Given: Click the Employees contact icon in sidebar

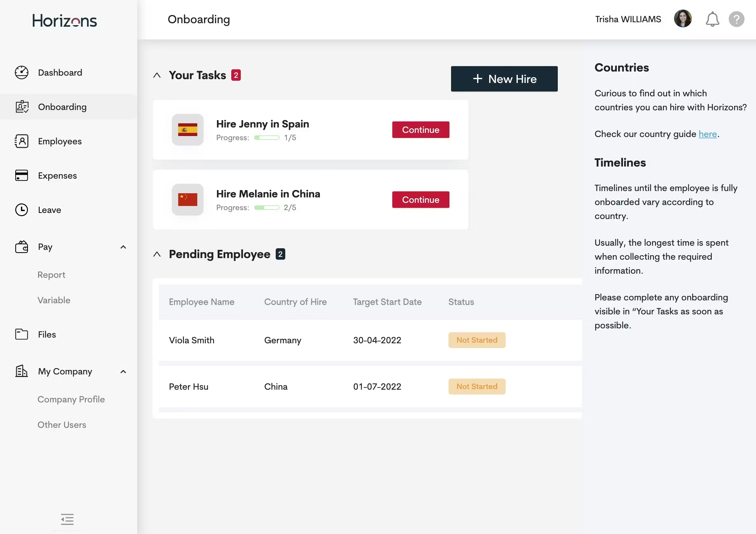Looking at the screenshot, I should point(21,141).
